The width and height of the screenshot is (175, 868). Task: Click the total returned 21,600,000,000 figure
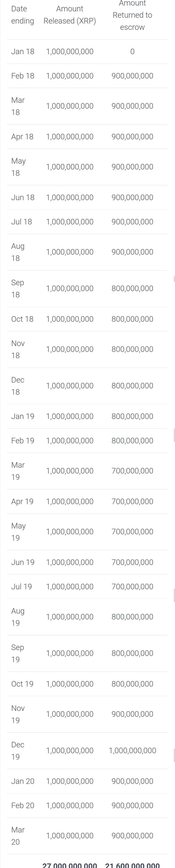point(132,865)
